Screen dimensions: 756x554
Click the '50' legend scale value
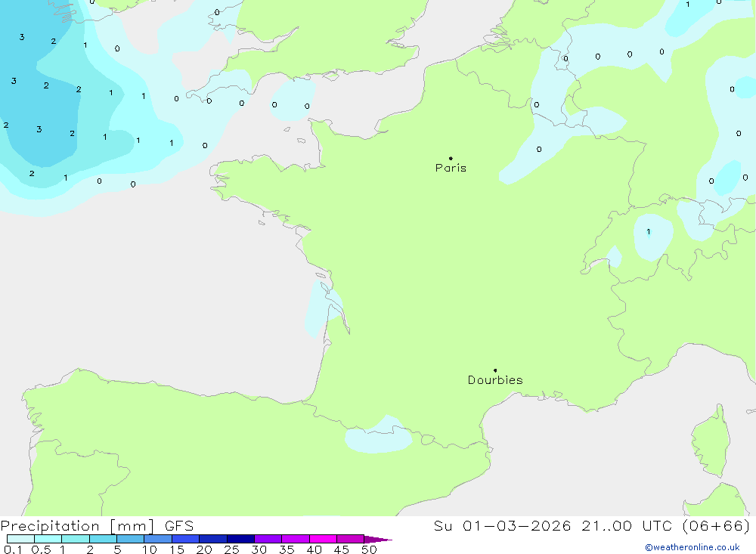369,549
